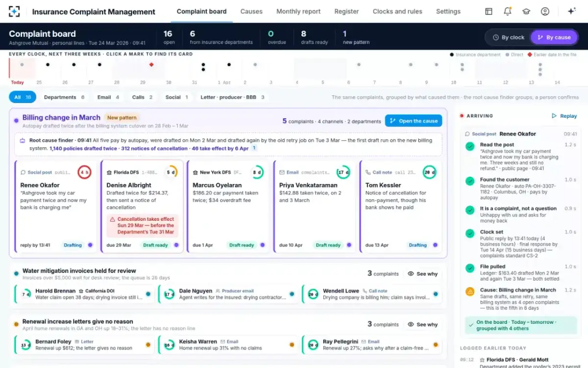Click the Open the cause button
Image resolution: width=588 pixels, height=368 pixels.
point(414,121)
